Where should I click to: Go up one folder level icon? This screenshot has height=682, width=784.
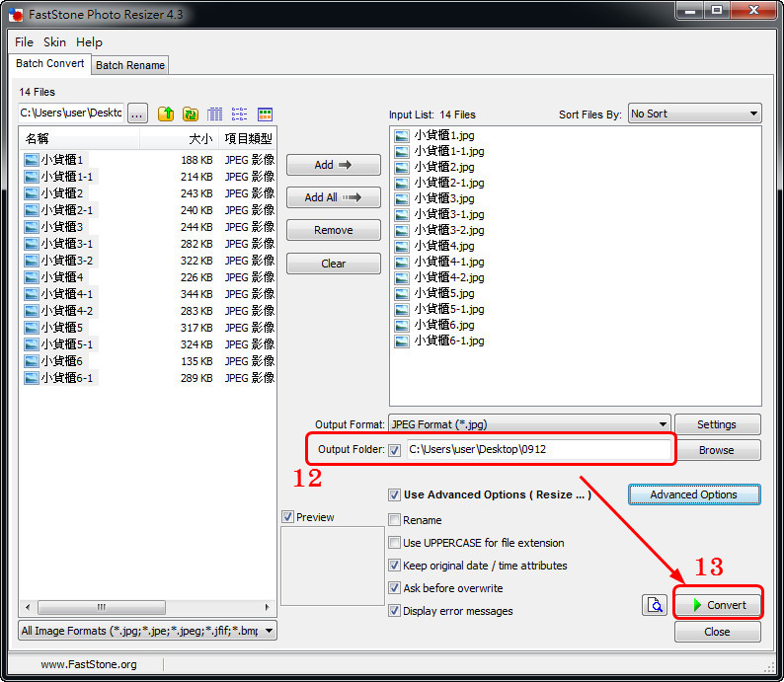click(x=166, y=114)
